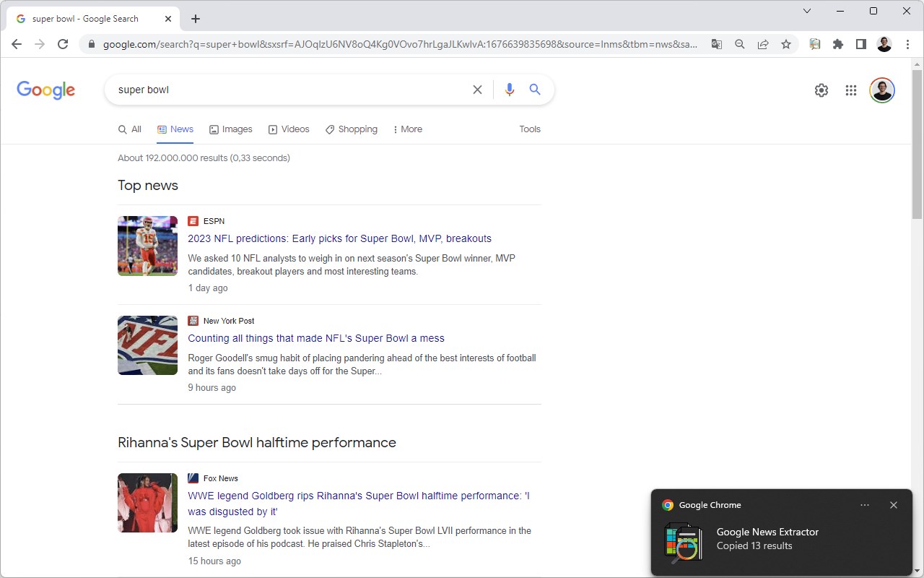924x578 pixels.
Task: Clear the search box text
Action: click(477, 90)
